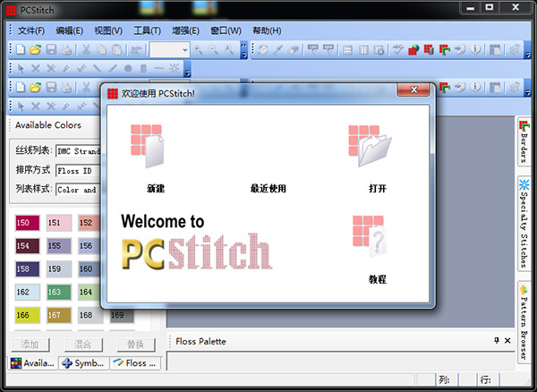Screen dimensions: 537x392
Task: Click the 教程 tutorial label
Action: pyautogui.click(x=378, y=279)
